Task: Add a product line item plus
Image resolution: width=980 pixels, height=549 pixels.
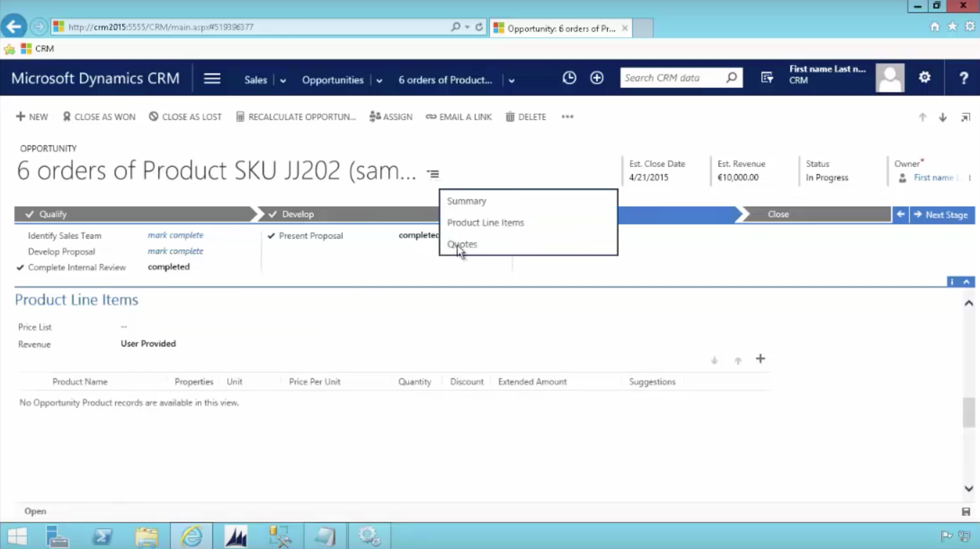Action: click(x=760, y=359)
